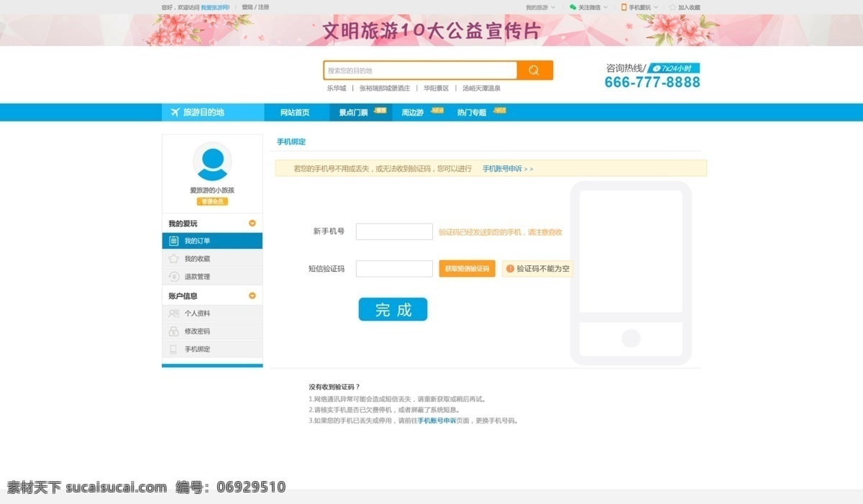
Task: Collapse the 我的爱玩 sidebar section arrow
Action: click(x=252, y=224)
